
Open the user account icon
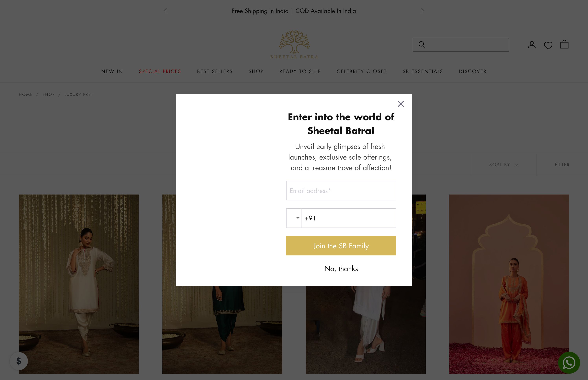click(x=531, y=45)
